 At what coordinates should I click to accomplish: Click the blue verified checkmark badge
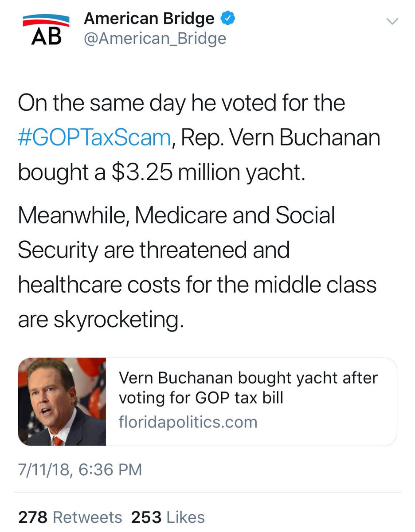coord(227,19)
